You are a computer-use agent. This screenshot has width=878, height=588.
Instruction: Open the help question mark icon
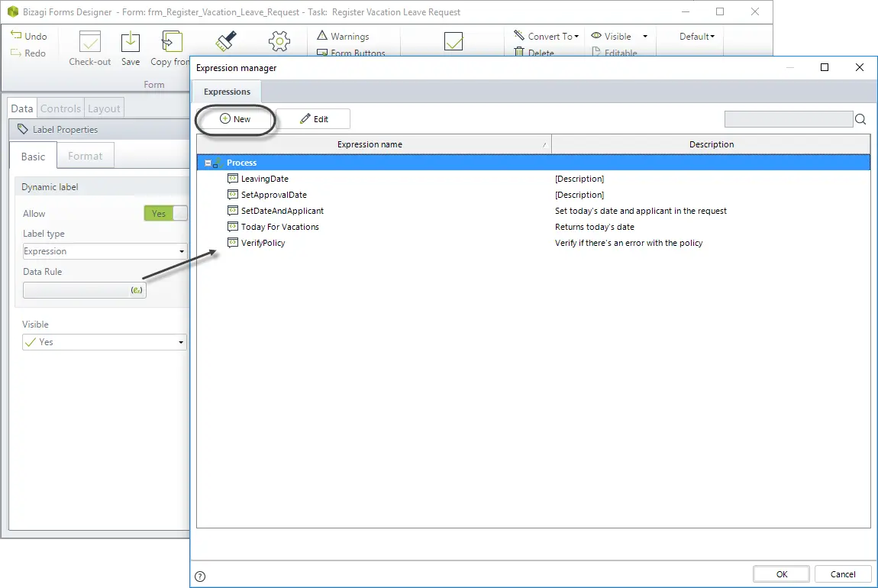click(200, 577)
